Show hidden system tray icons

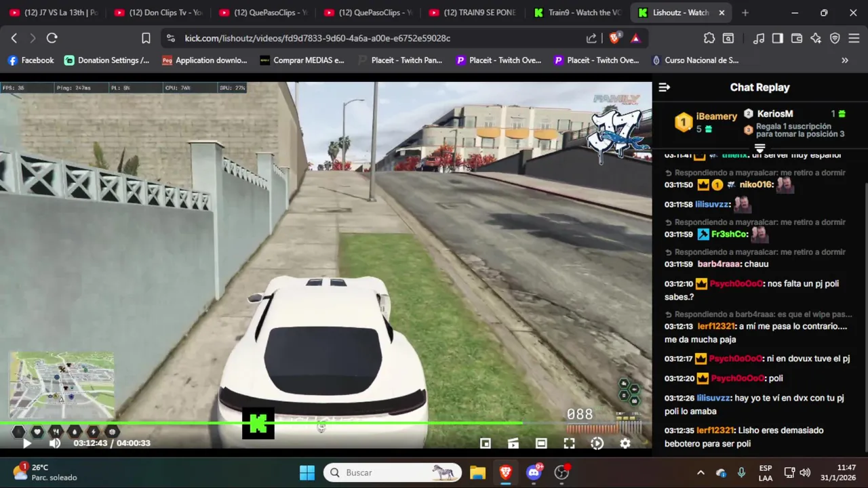(x=701, y=472)
